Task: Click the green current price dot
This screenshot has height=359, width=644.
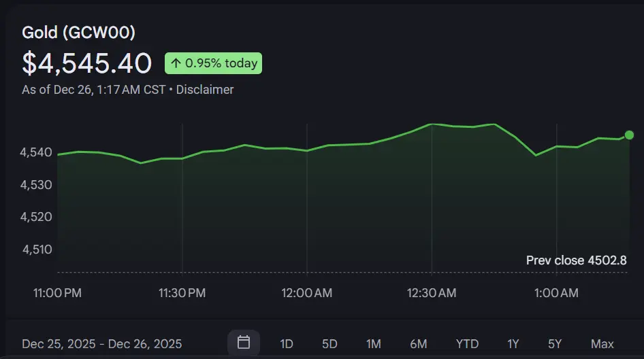Action: pyautogui.click(x=629, y=135)
